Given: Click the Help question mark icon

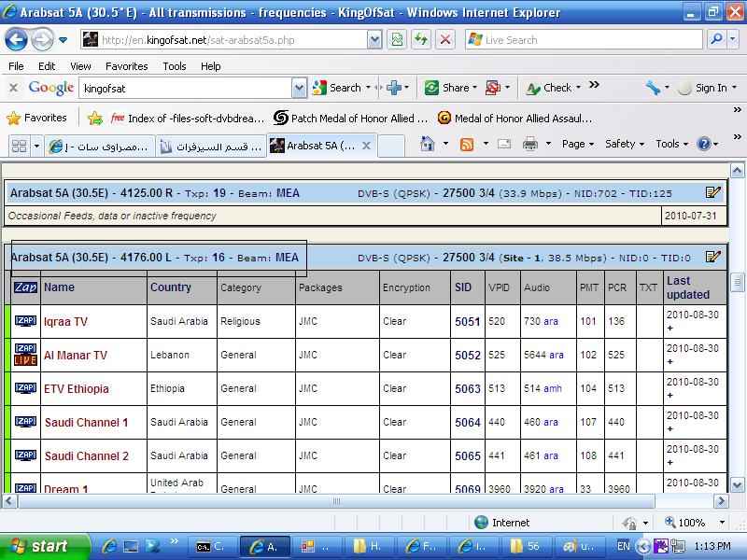Looking at the screenshot, I should 704,145.
